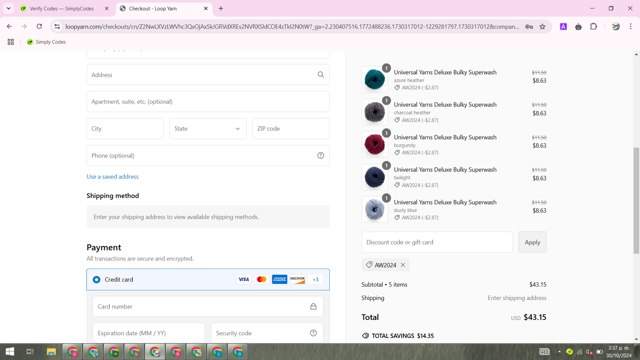This screenshot has width=640, height=360.
Task: Open the Extensions puzzle icon
Action: click(593, 27)
